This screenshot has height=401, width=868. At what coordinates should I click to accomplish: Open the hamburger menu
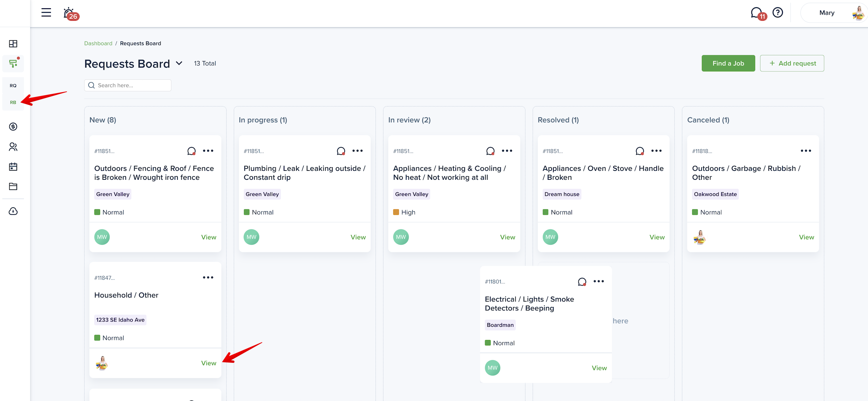point(46,13)
